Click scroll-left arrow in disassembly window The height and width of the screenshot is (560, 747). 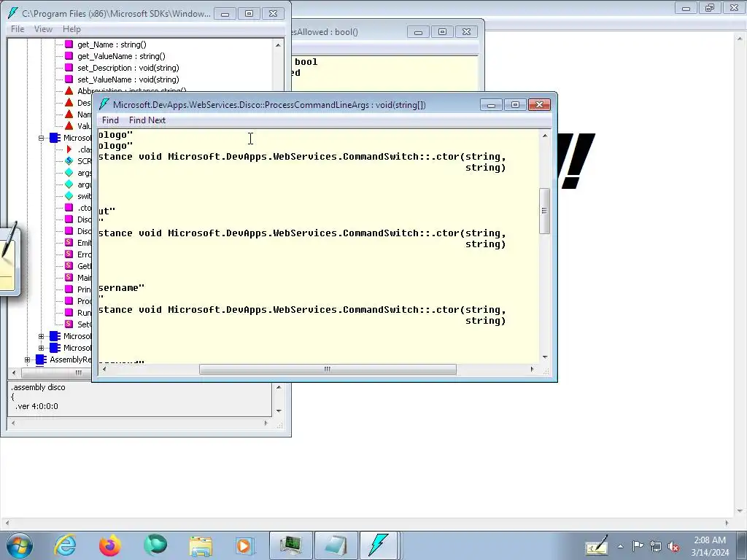(x=104, y=369)
